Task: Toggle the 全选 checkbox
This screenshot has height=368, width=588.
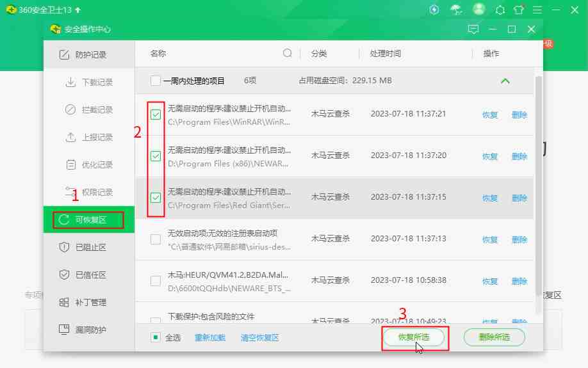Action: tap(155, 337)
